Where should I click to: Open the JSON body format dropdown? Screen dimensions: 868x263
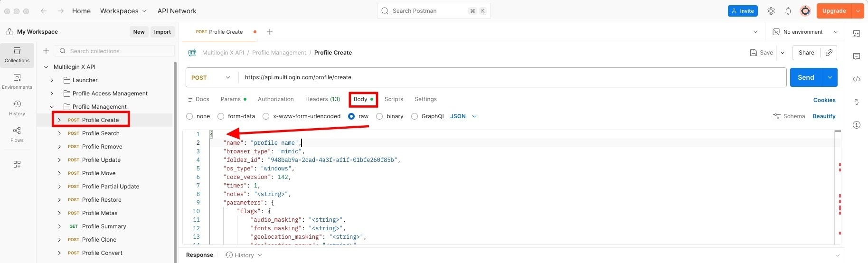point(463,116)
